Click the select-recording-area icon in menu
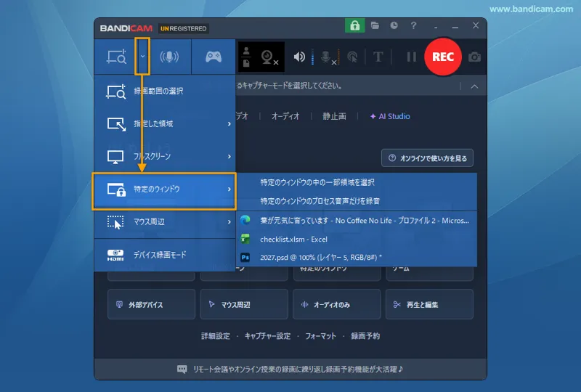 pyautogui.click(x=116, y=91)
